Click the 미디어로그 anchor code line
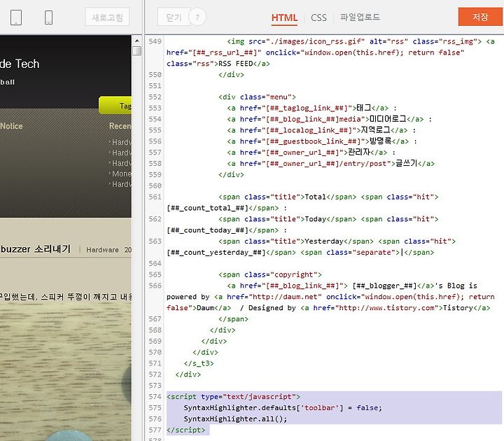Screen dimensions: 504x441 pyautogui.click(x=330, y=119)
